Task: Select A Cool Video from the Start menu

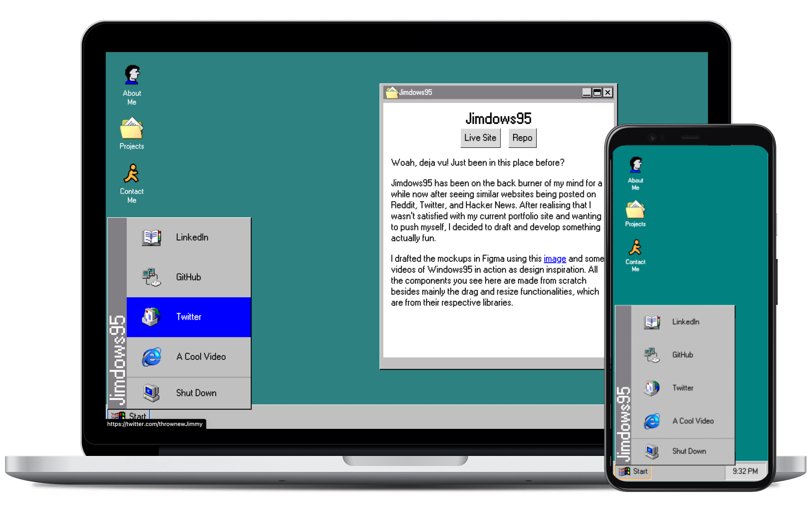Action: (200, 356)
